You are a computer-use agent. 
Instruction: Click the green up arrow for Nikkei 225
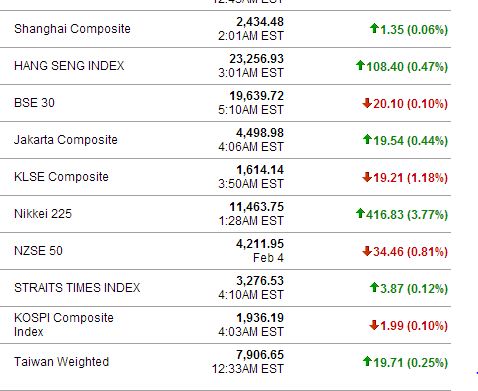point(360,213)
